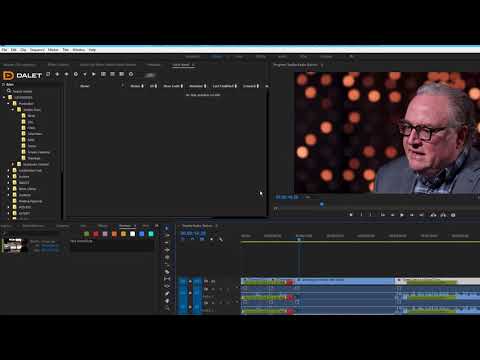Image resolution: width=480 pixels, height=360 pixels.
Task: Toggle V1 track output eye
Action: click(213, 281)
